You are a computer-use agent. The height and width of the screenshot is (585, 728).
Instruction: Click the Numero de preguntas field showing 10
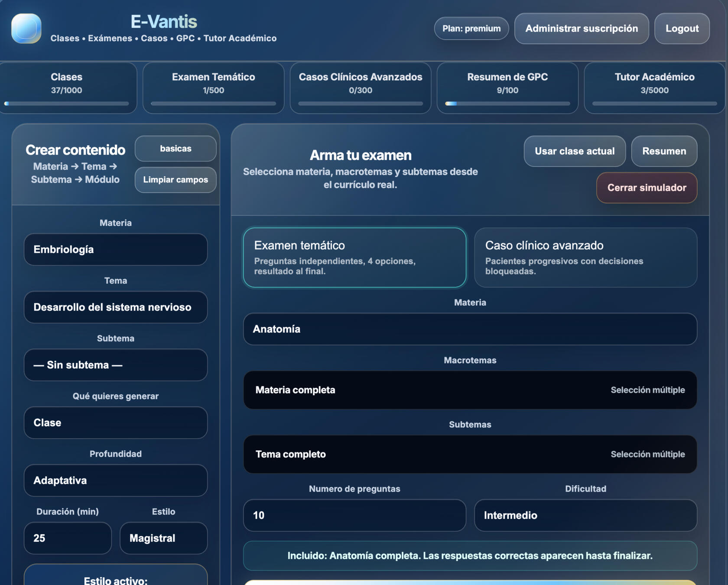coord(354,515)
